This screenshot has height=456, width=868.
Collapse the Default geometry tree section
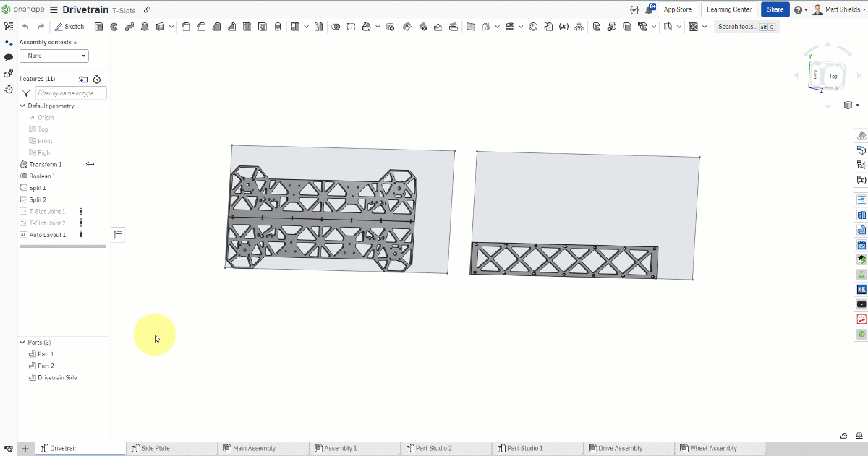(22, 106)
